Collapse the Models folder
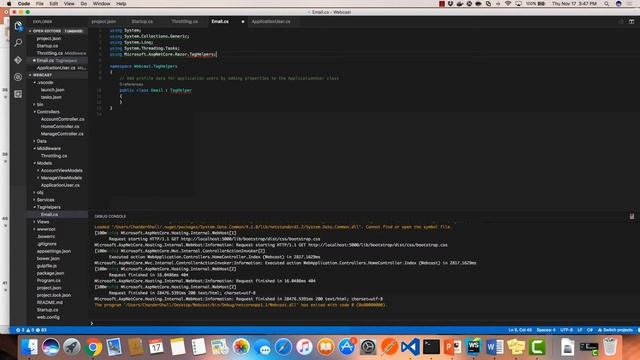The height and width of the screenshot is (360, 640). 44,163
